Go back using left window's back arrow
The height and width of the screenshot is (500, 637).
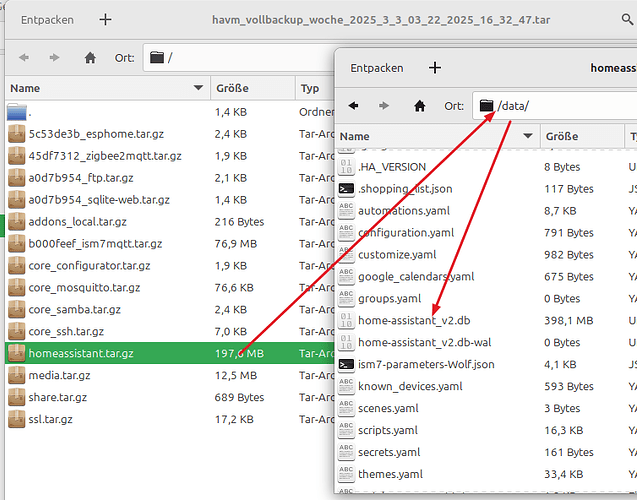(x=24, y=58)
